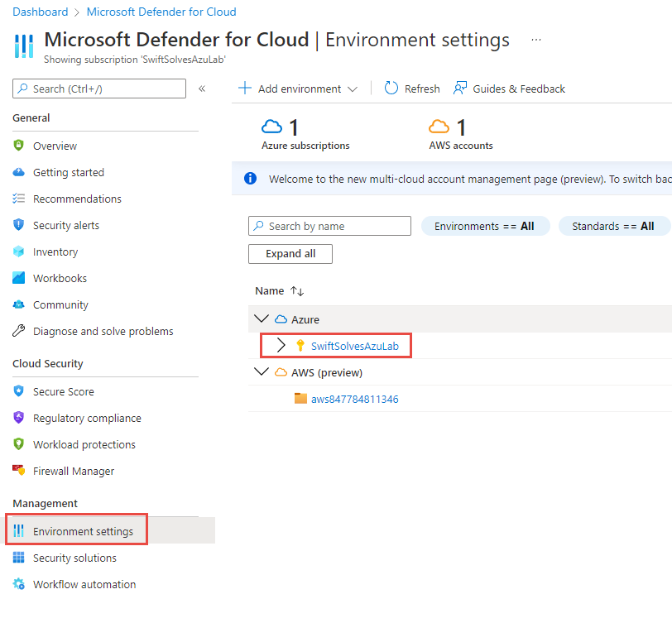Image resolution: width=672 pixels, height=642 pixels.
Task: Open the SwiftSolvesAzuLab subscription link
Action: pos(354,346)
